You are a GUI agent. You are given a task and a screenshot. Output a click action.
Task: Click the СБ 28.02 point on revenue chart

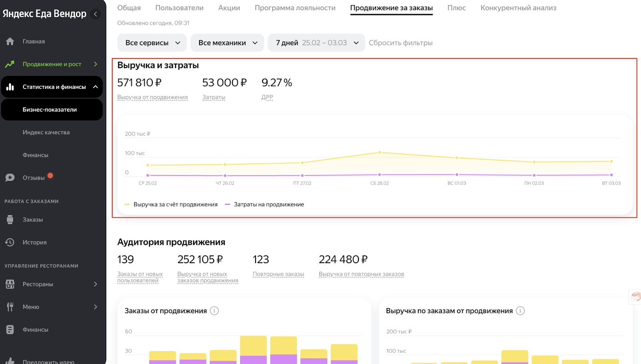click(x=379, y=153)
